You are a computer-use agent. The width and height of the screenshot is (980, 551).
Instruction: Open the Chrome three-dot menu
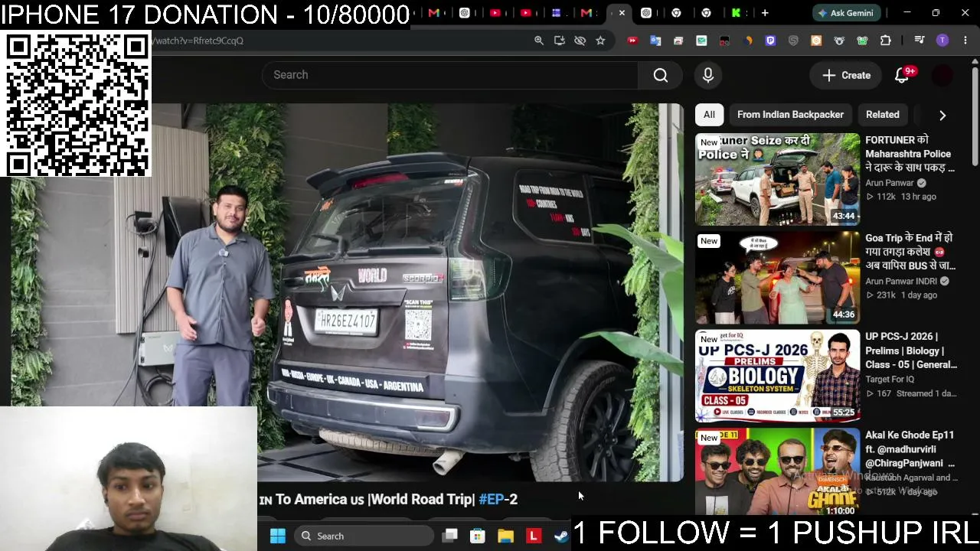(965, 41)
